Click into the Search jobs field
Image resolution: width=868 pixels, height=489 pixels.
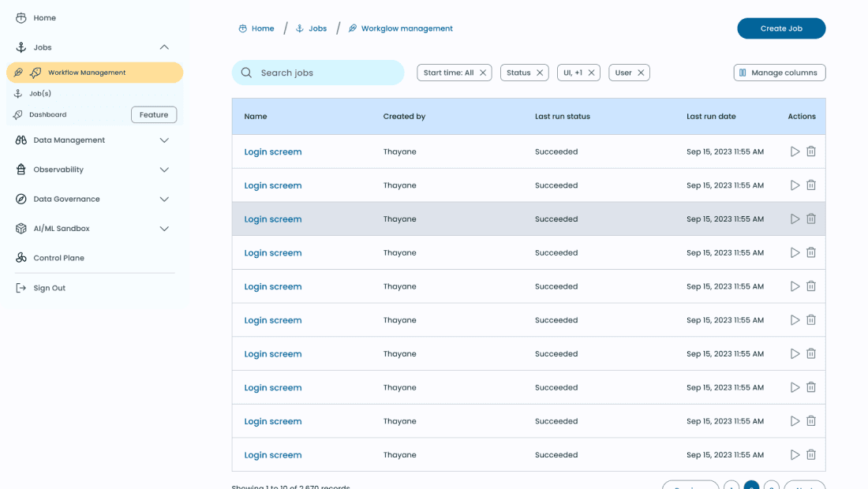click(x=318, y=73)
